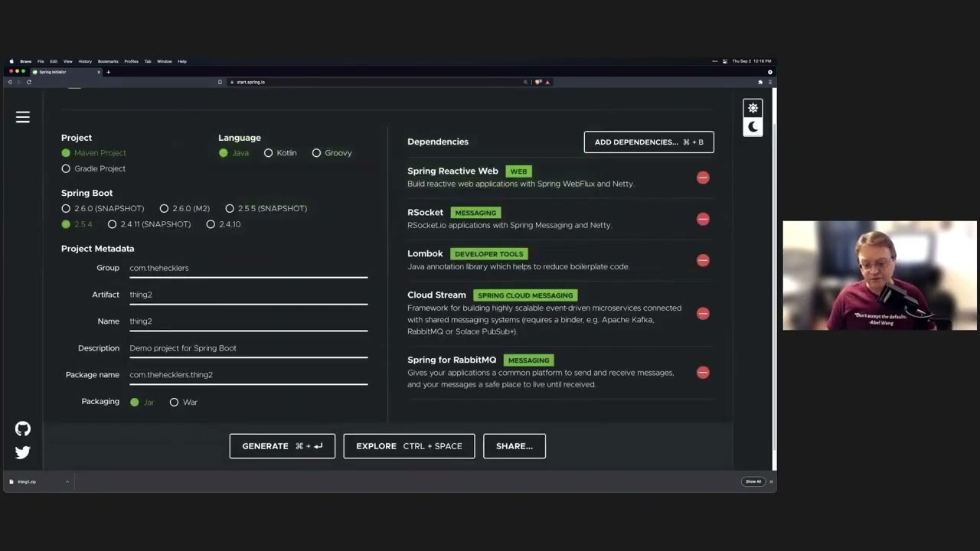
Task: Remove the Spring Reactive Web dependency
Action: point(703,178)
